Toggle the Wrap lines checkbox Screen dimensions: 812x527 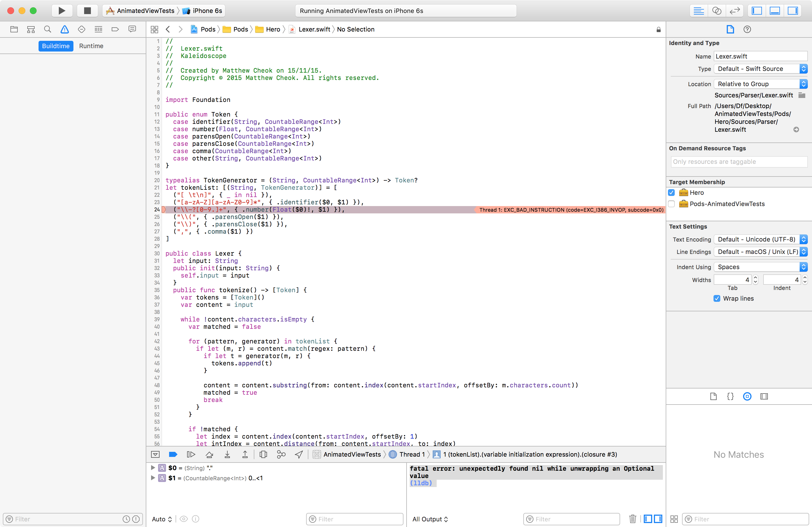717,298
